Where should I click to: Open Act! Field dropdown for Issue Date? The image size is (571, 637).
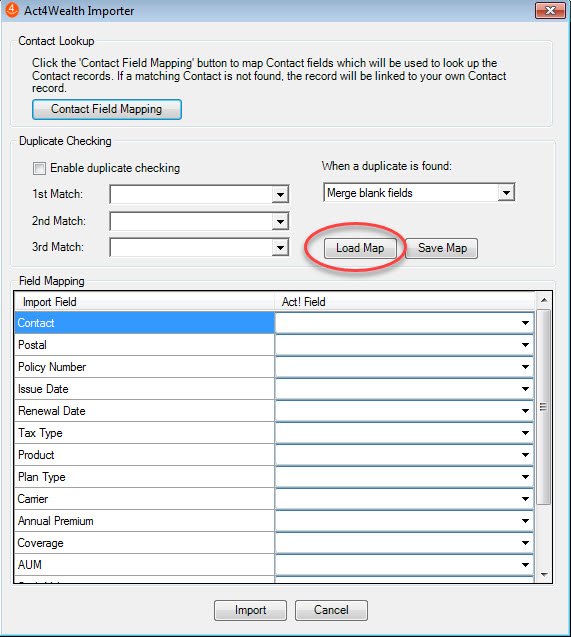pos(525,389)
